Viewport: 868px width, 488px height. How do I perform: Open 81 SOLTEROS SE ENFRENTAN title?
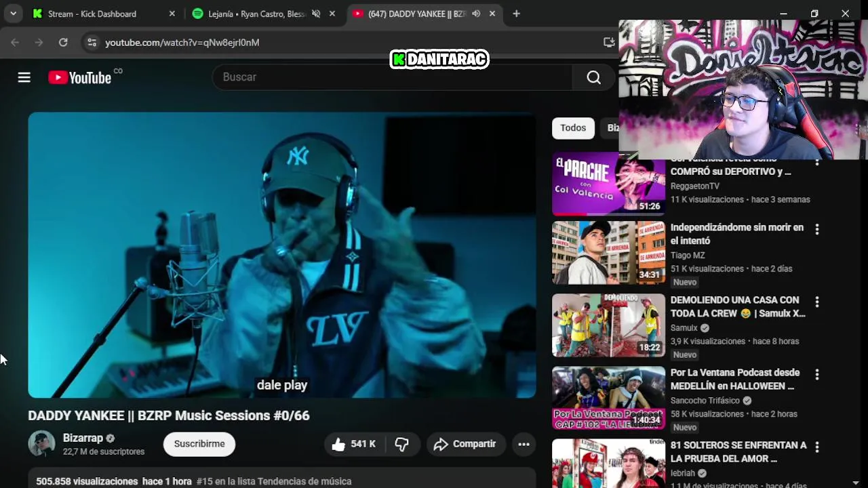(738, 451)
